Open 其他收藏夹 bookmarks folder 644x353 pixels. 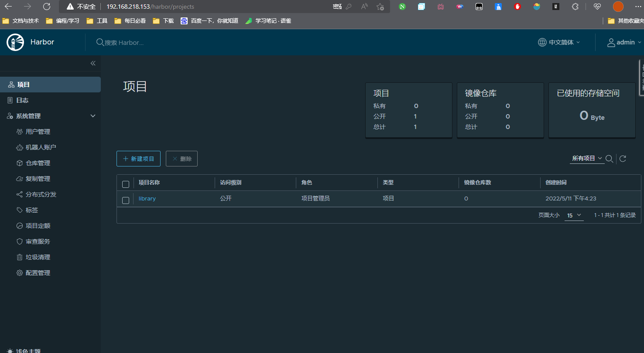coord(625,20)
